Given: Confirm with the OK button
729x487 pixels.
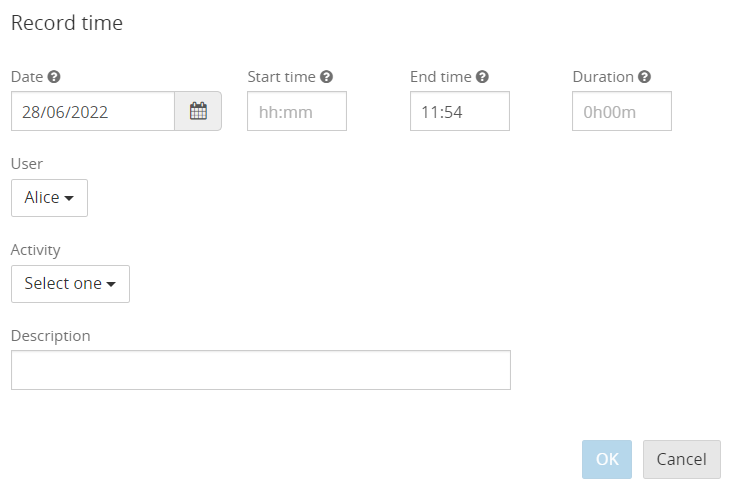Looking at the screenshot, I should click(607, 460).
